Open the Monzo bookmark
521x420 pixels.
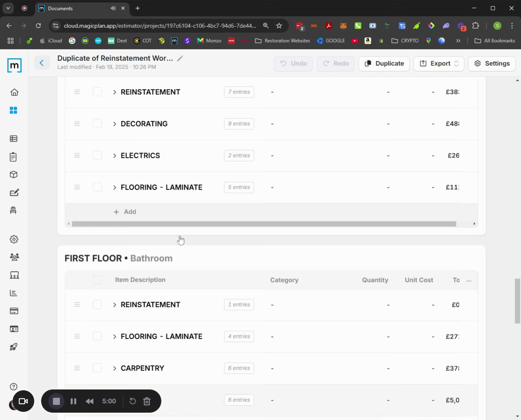click(209, 41)
